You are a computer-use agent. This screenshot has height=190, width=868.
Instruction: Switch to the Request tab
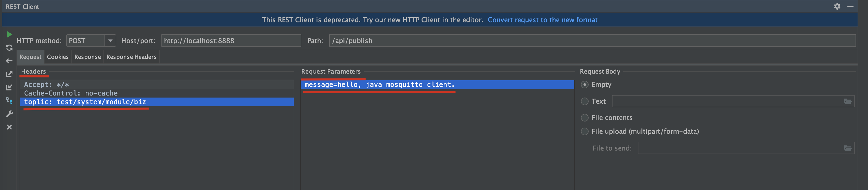click(x=30, y=57)
